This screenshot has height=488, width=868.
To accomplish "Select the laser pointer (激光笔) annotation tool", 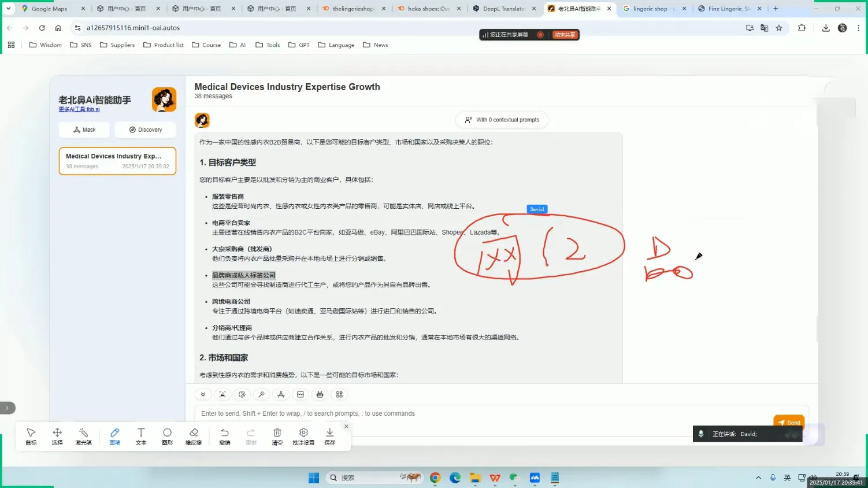I will [x=83, y=436].
